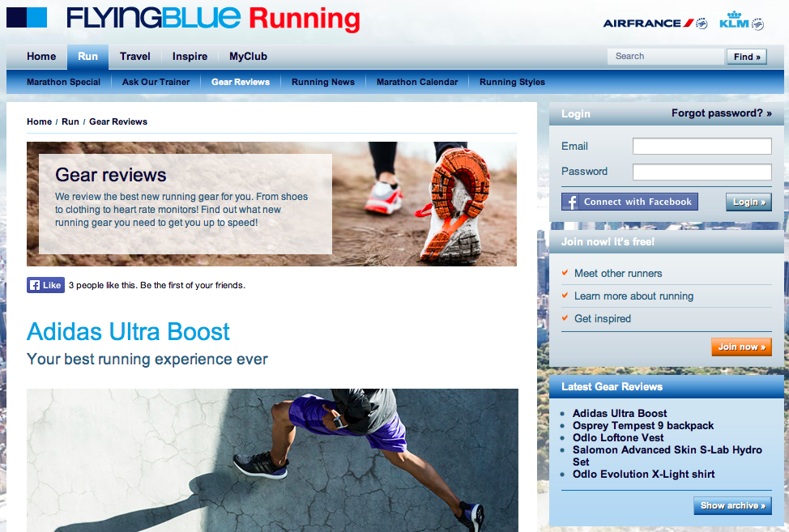Open Adidas Ultra Boost in latest reviews

click(x=620, y=413)
